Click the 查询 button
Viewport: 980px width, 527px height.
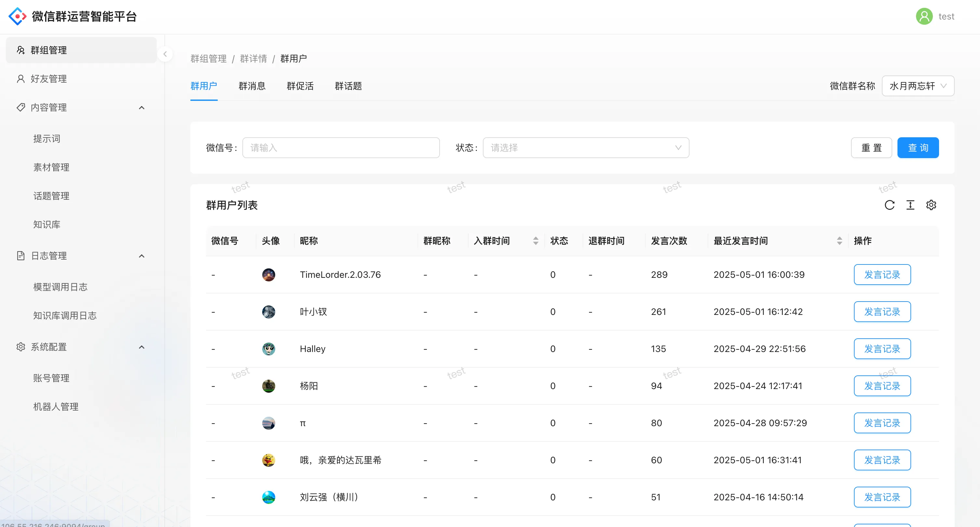[x=918, y=148]
